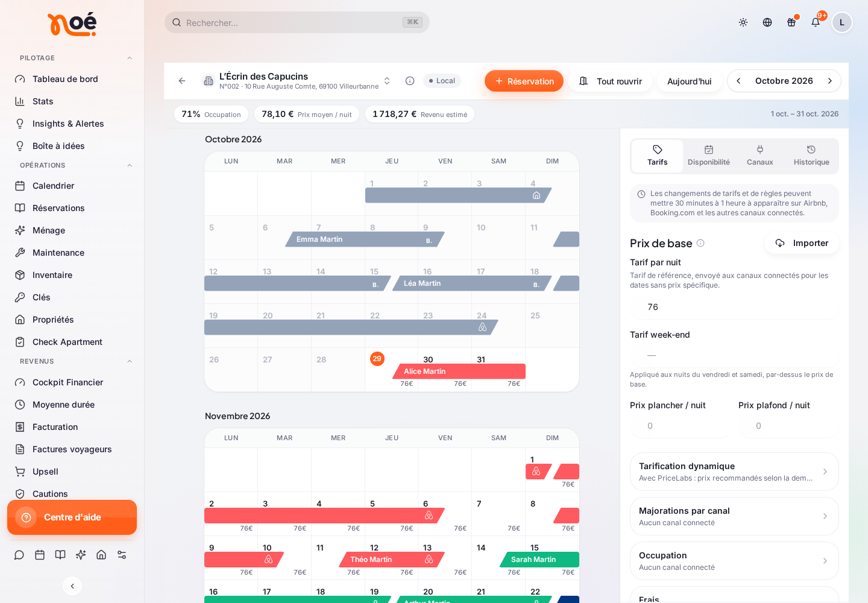Toggle light theme sun icon
Viewport: 868px width, 603px height.
pos(743,22)
